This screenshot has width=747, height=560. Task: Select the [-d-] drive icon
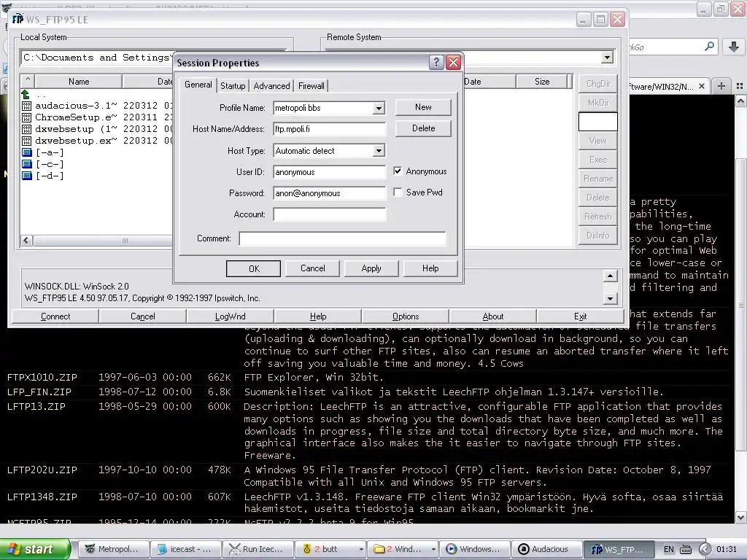click(x=27, y=176)
